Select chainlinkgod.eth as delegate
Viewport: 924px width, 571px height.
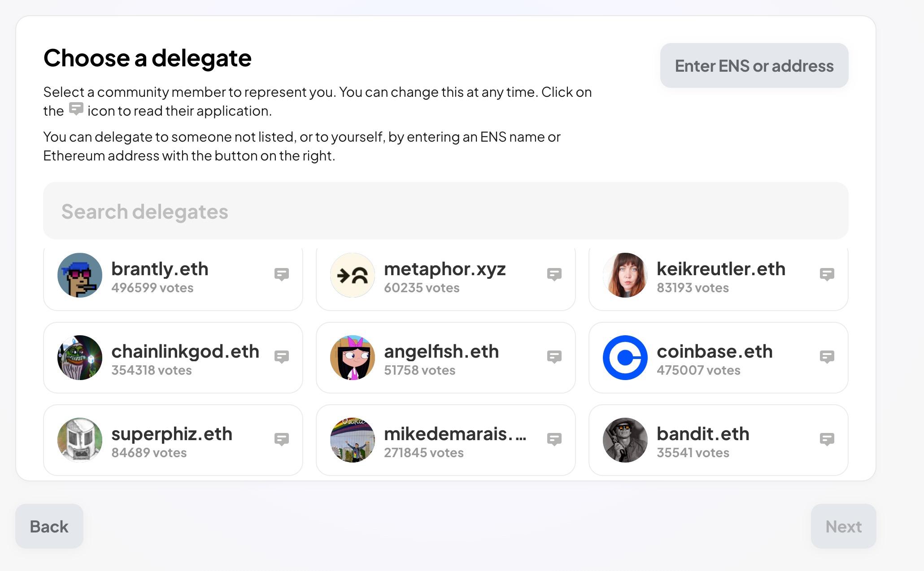[185, 352]
